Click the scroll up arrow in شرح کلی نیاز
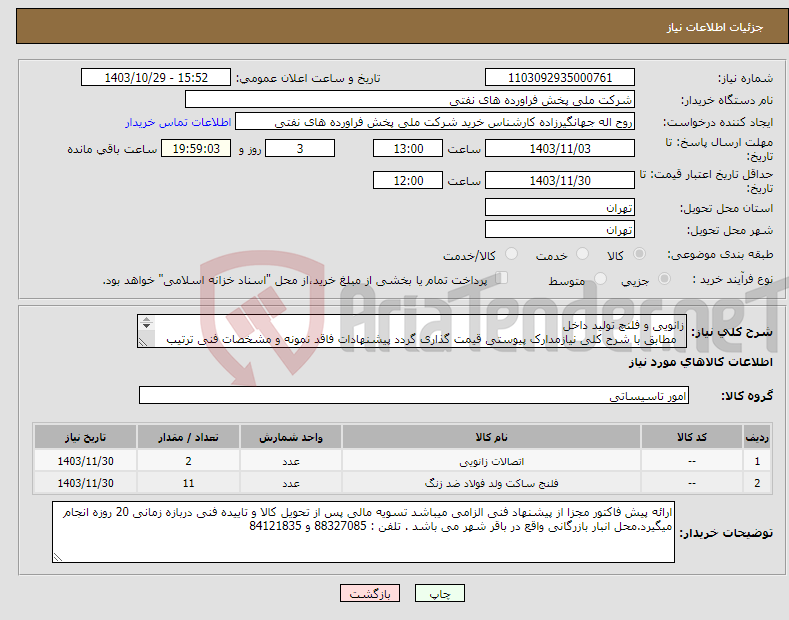Screen dimensions: 789x620 click(146, 319)
